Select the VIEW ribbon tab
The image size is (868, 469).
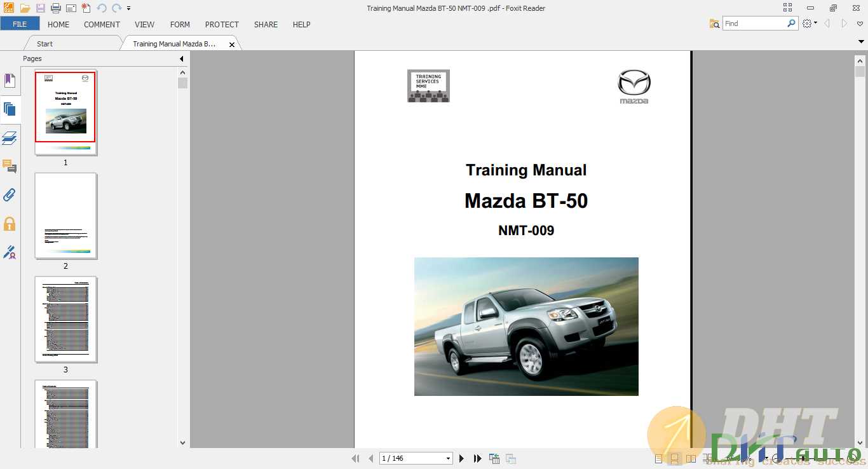pyautogui.click(x=144, y=24)
